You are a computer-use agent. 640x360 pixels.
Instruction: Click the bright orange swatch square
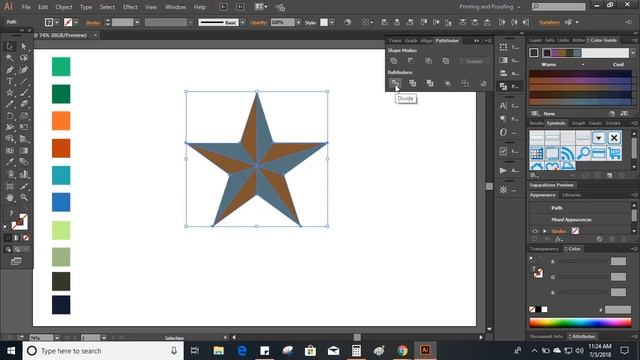(x=61, y=121)
